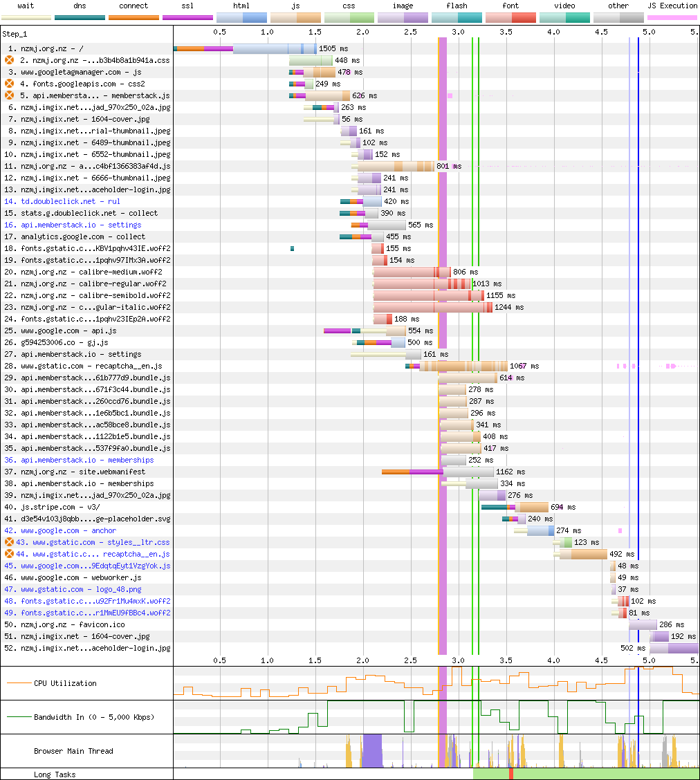The image size is (700, 780).
Task: Open request 42 www.google.com anchor link
Action: (x=60, y=531)
